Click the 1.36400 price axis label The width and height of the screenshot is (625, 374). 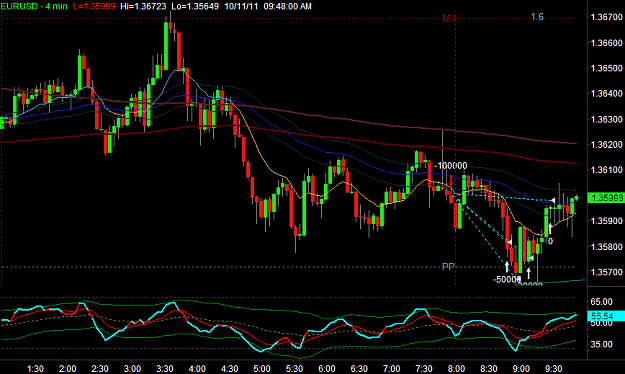606,93
